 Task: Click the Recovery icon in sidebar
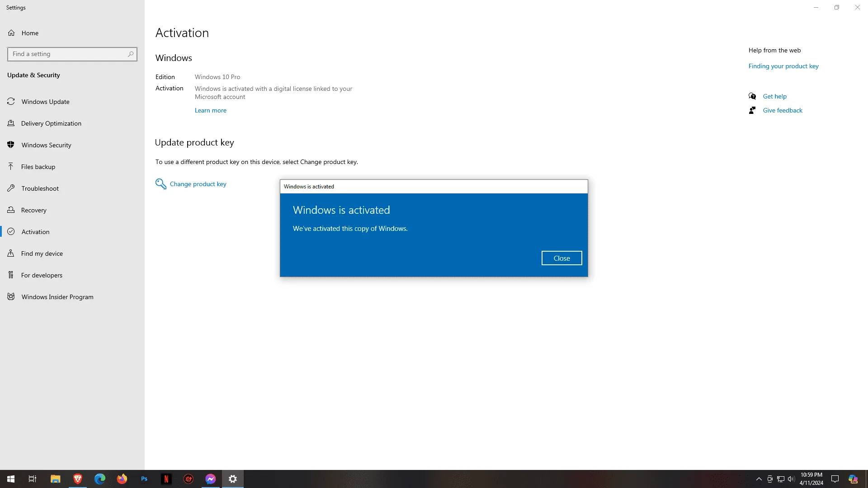[11, 210]
